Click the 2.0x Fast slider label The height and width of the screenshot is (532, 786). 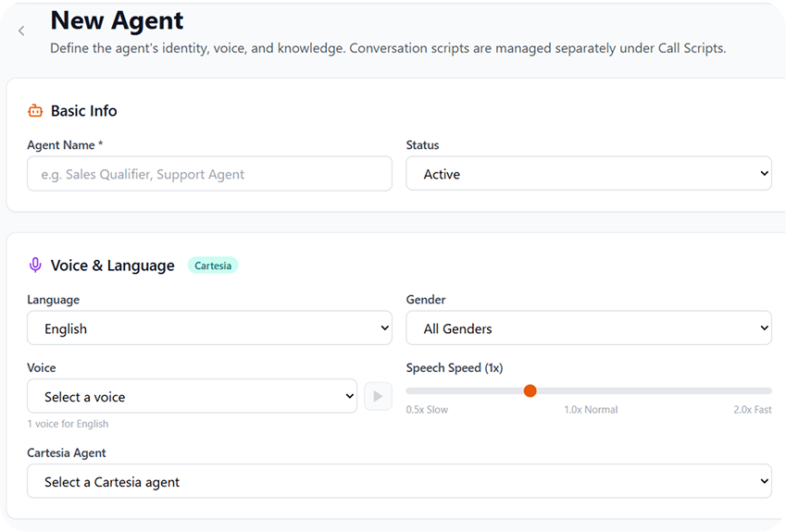click(x=753, y=410)
